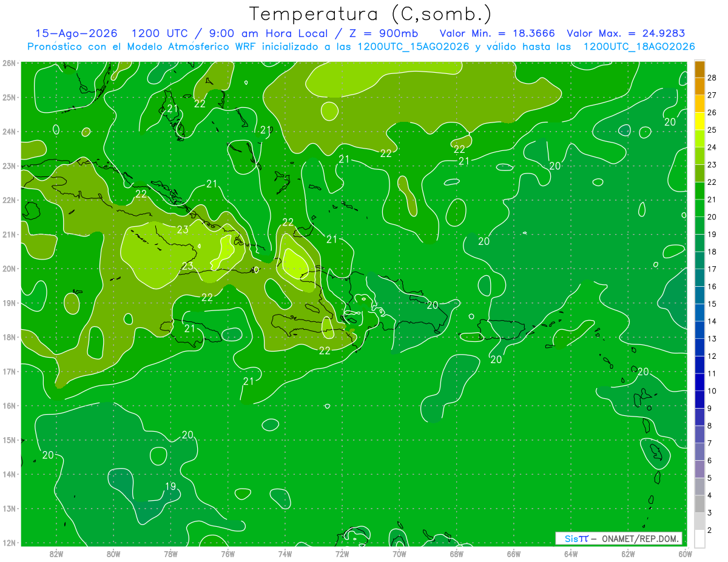Click the '60W' longitude axis label
The image size is (728, 562).
point(685,554)
